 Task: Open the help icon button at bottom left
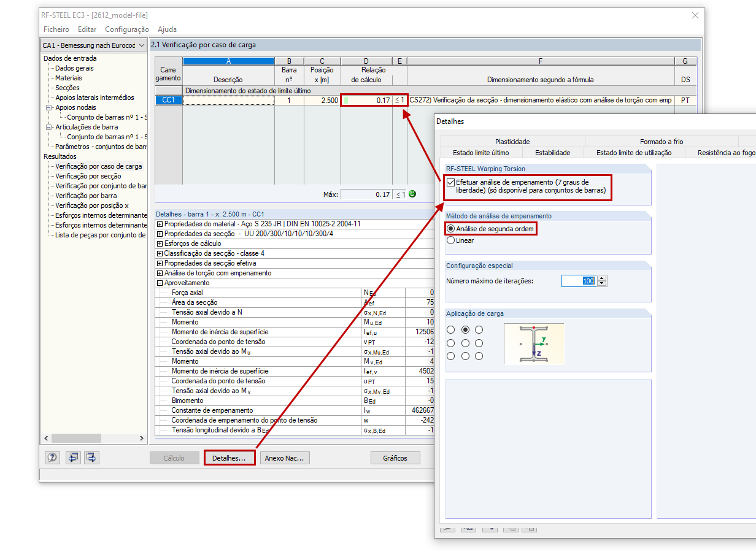[x=52, y=458]
